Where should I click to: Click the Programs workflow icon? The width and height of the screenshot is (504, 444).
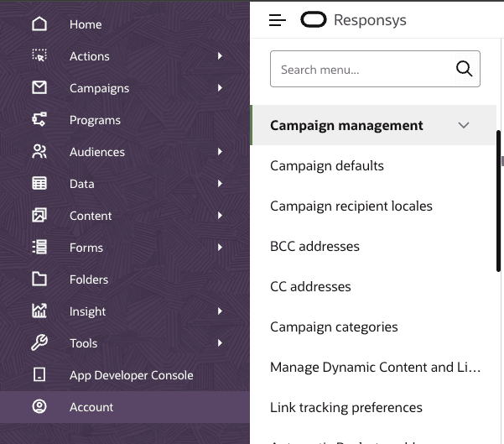pyautogui.click(x=39, y=119)
